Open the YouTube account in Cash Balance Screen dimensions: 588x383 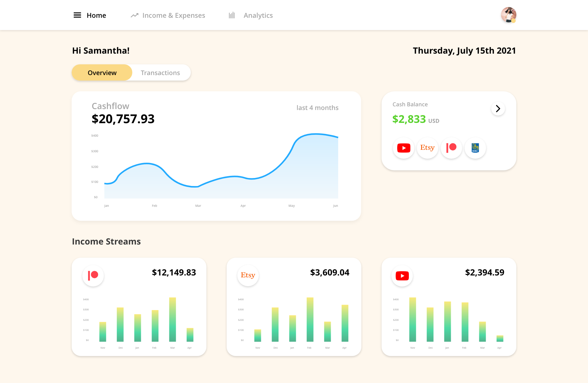(x=403, y=148)
